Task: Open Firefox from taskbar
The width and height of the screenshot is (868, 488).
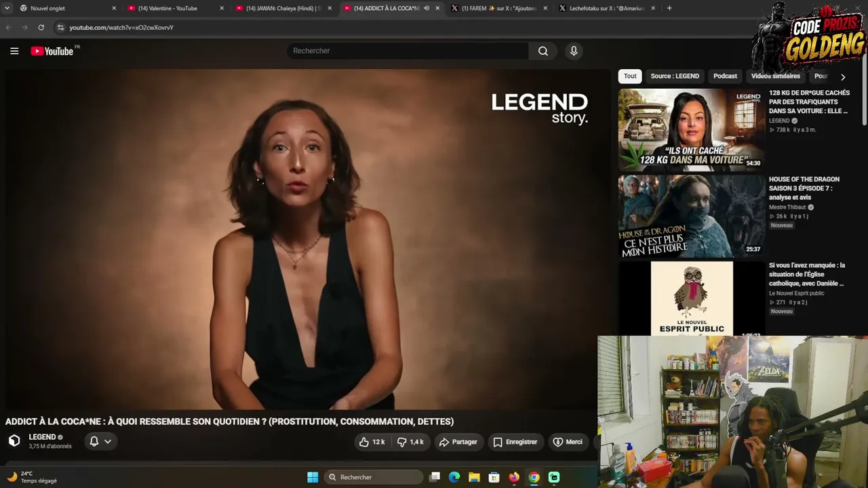Action: pyautogui.click(x=514, y=477)
